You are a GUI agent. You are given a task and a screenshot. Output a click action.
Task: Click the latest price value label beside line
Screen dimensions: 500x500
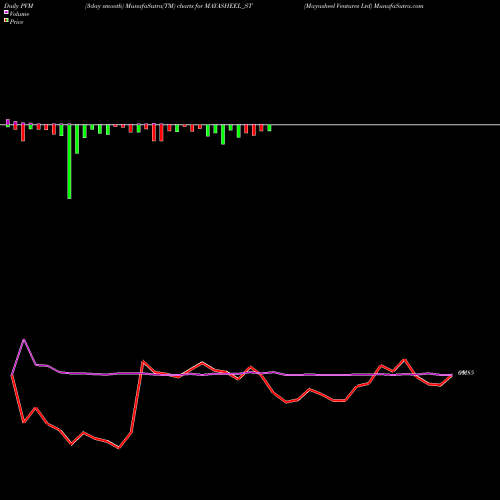466,373
